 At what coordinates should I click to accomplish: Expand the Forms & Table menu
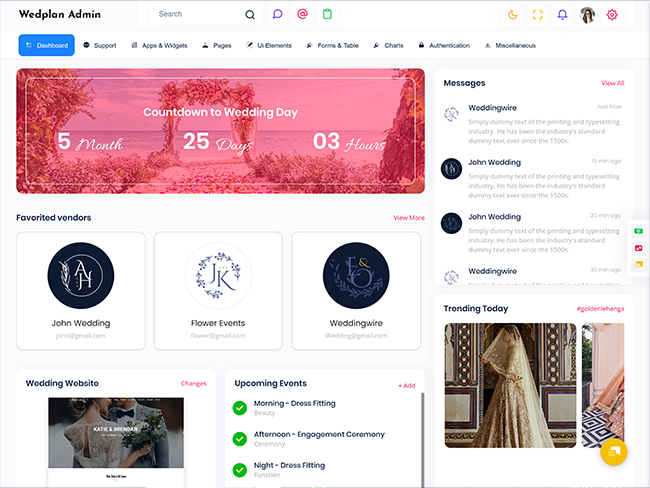[332, 45]
